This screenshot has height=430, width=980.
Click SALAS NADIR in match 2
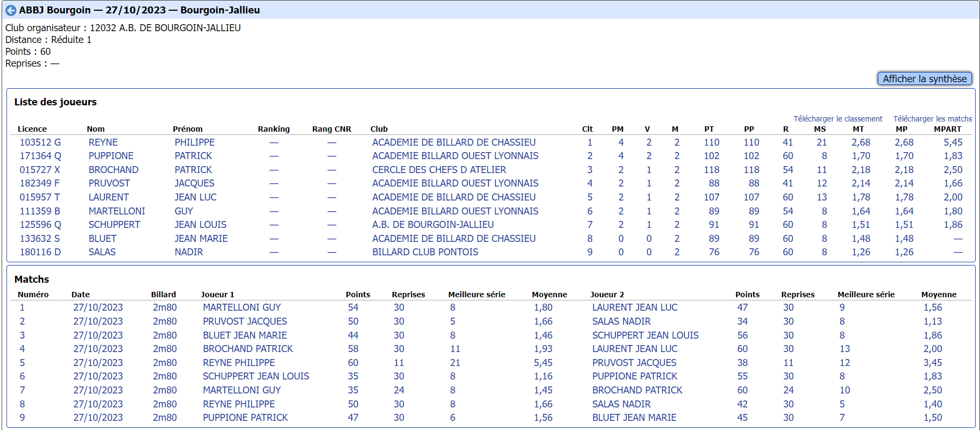tap(621, 321)
